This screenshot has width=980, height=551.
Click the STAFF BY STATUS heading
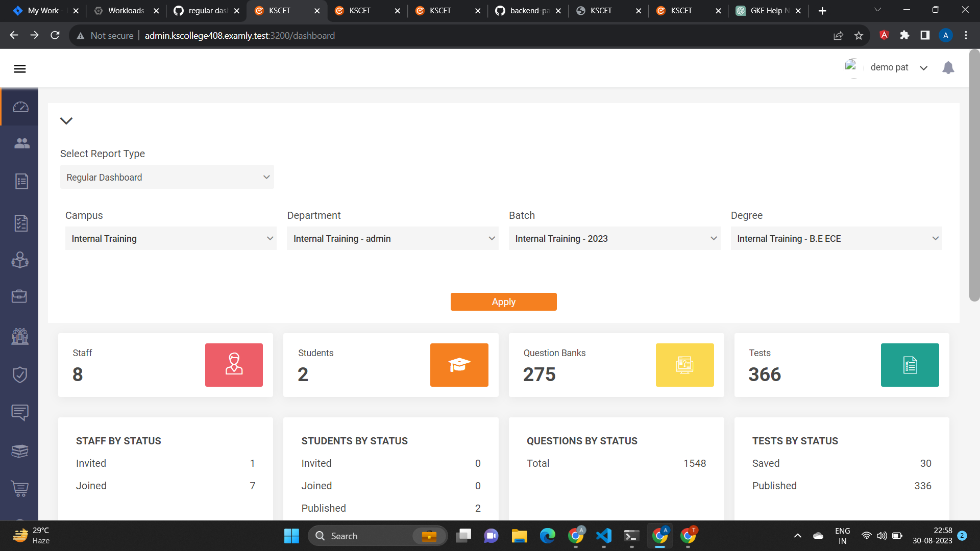point(118,441)
